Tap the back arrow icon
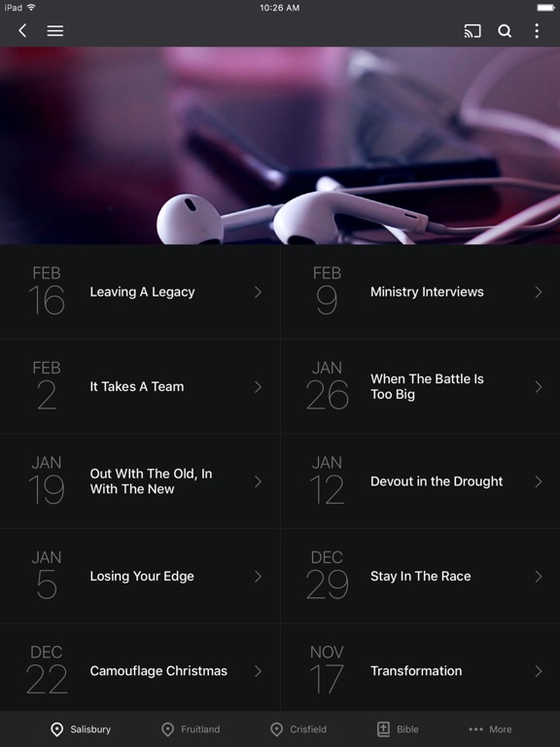 coord(22,31)
